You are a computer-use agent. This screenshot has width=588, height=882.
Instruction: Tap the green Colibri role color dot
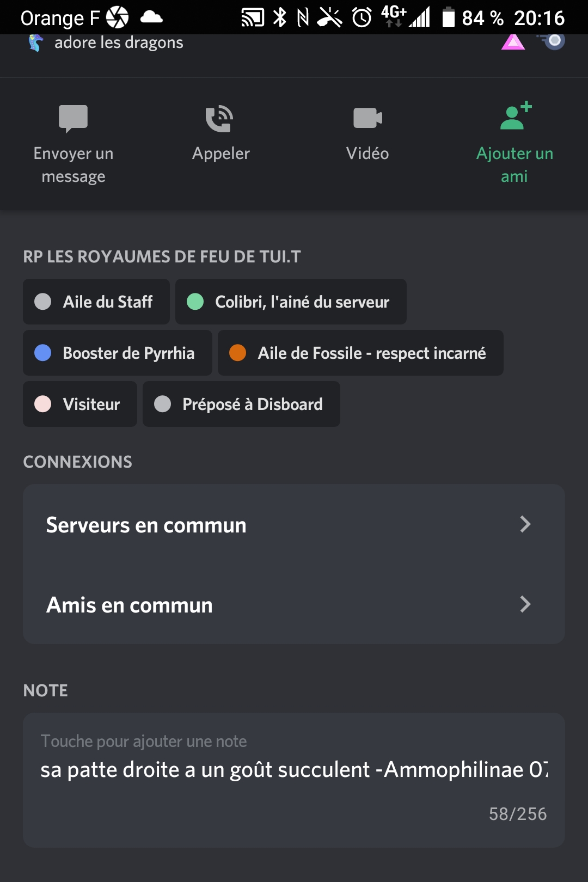coord(195,302)
